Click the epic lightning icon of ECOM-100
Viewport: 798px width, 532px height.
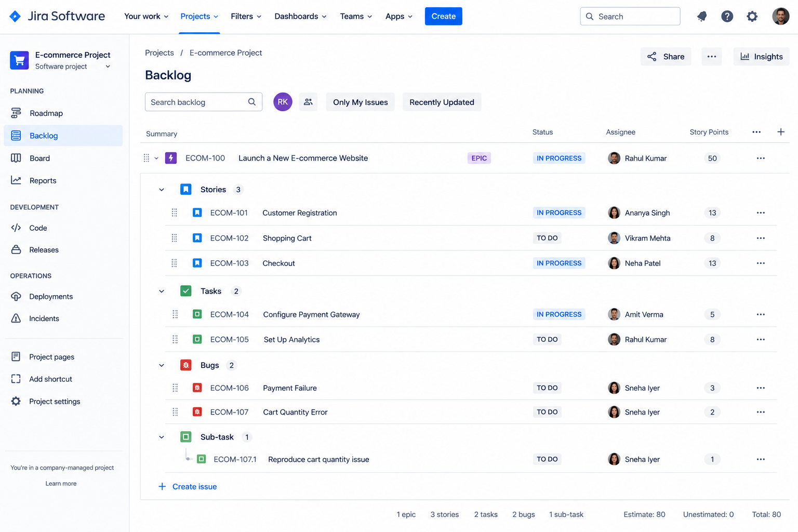[171, 158]
